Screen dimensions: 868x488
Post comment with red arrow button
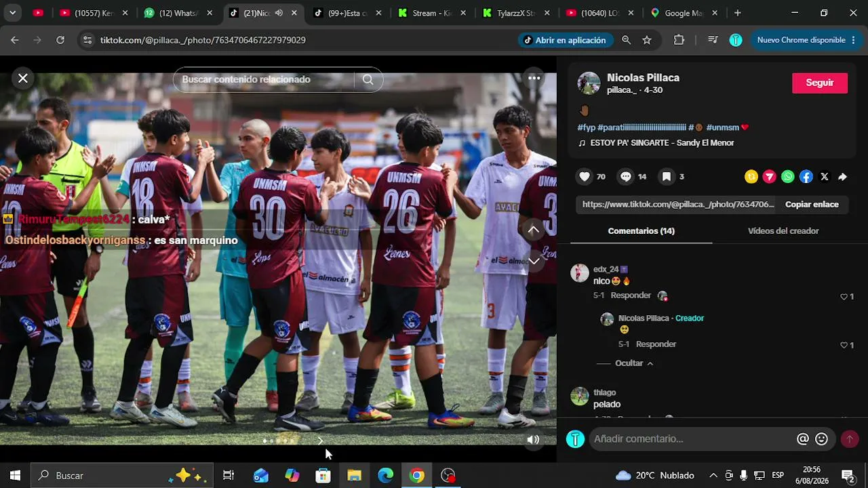pos(849,439)
